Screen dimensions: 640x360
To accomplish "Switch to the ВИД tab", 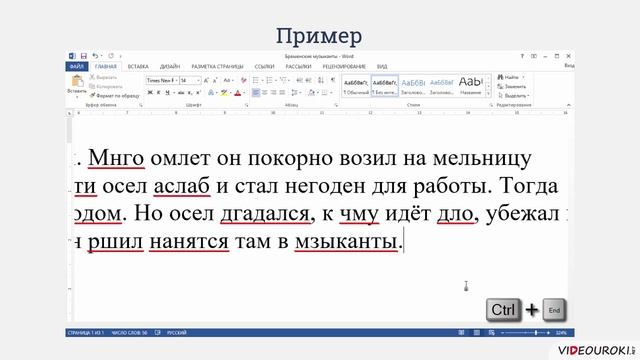I will point(382,67).
